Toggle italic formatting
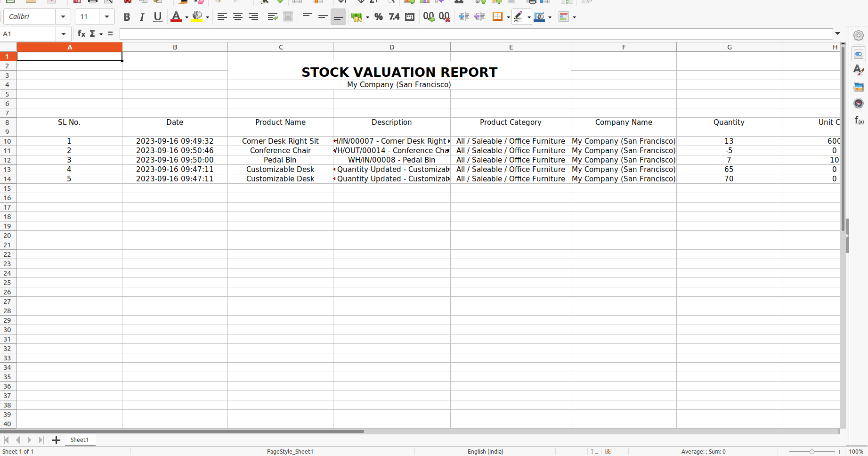This screenshot has height=456, width=868. (x=142, y=17)
